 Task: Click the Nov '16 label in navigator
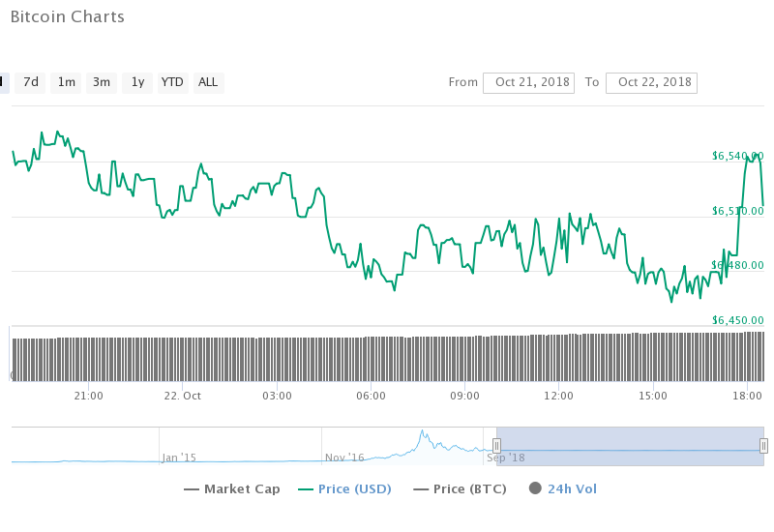coord(345,458)
